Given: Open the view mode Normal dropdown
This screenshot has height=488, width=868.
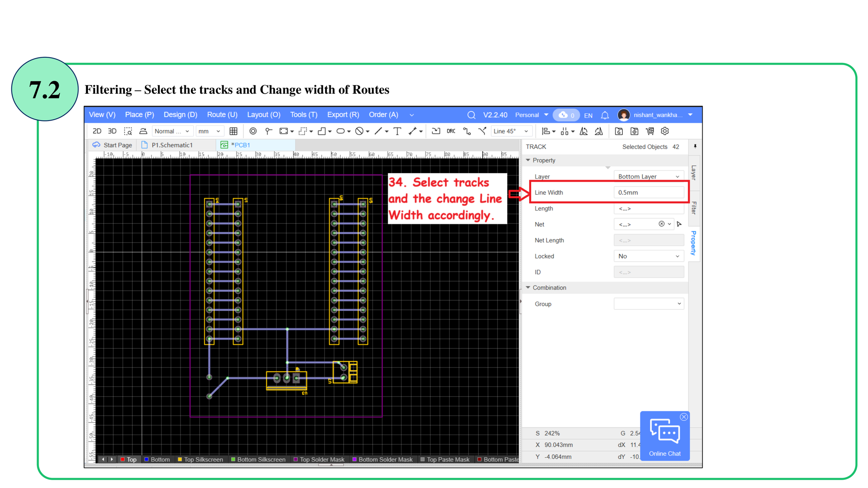Looking at the screenshot, I should [172, 131].
